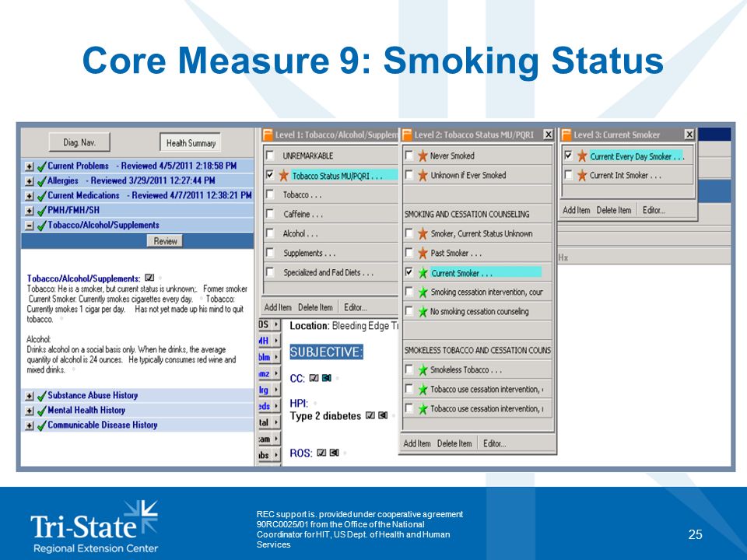Check the Specialized and Fad Diets checkbox
This screenshot has width=747, height=560.
click(x=270, y=272)
